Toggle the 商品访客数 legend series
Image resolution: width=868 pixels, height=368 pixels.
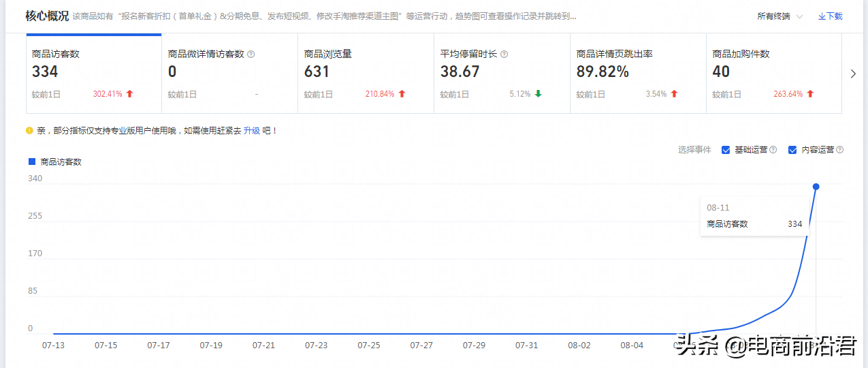[54, 162]
